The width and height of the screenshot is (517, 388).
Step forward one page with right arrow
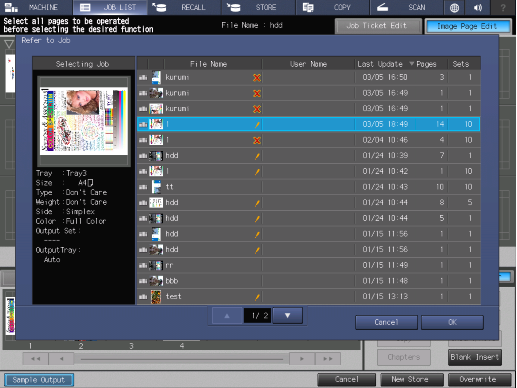click(x=302, y=359)
